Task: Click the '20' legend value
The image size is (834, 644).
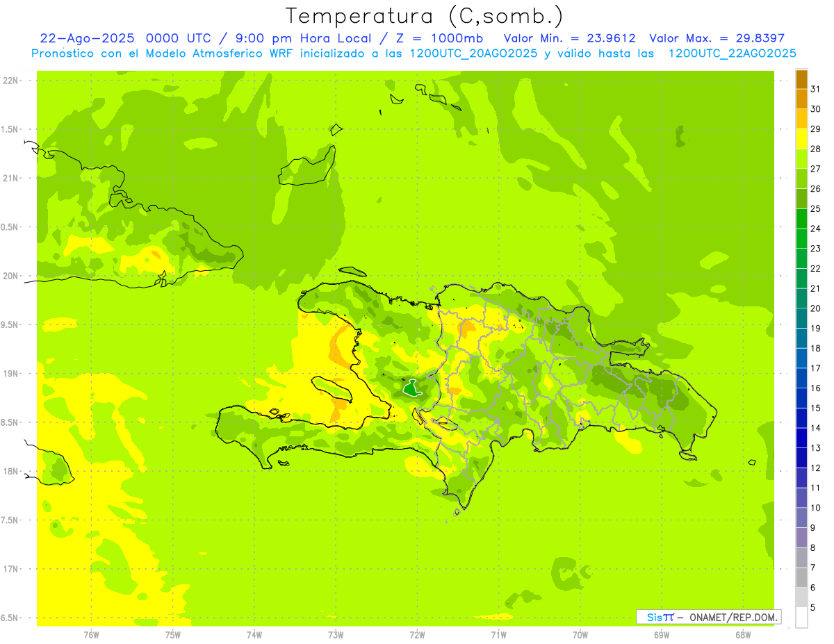Action: pos(815,308)
